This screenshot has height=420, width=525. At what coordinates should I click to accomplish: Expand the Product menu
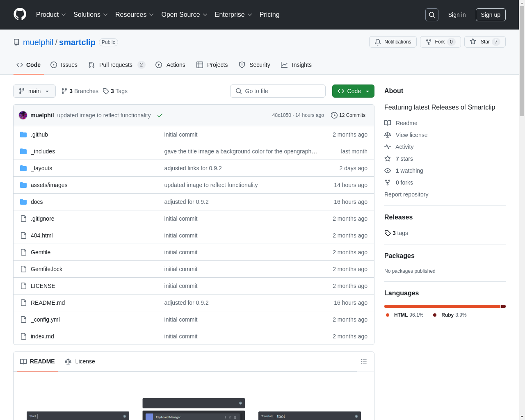[x=51, y=15]
